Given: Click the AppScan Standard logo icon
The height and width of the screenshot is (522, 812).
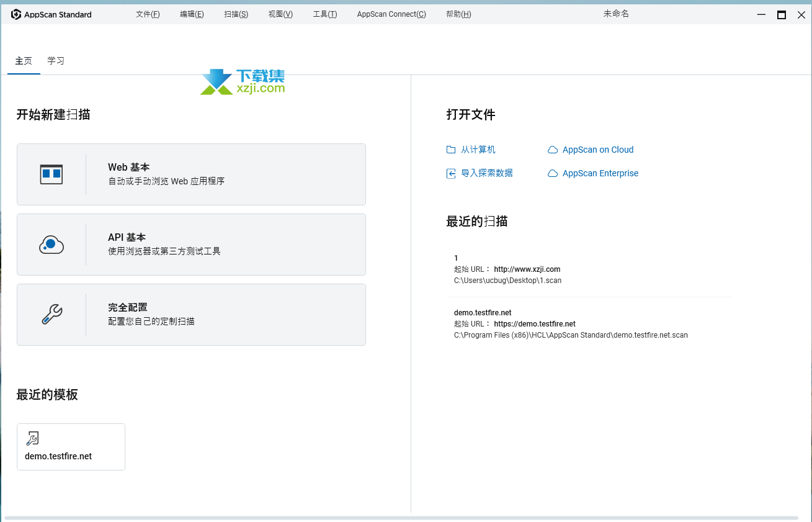Looking at the screenshot, I should point(17,14).
